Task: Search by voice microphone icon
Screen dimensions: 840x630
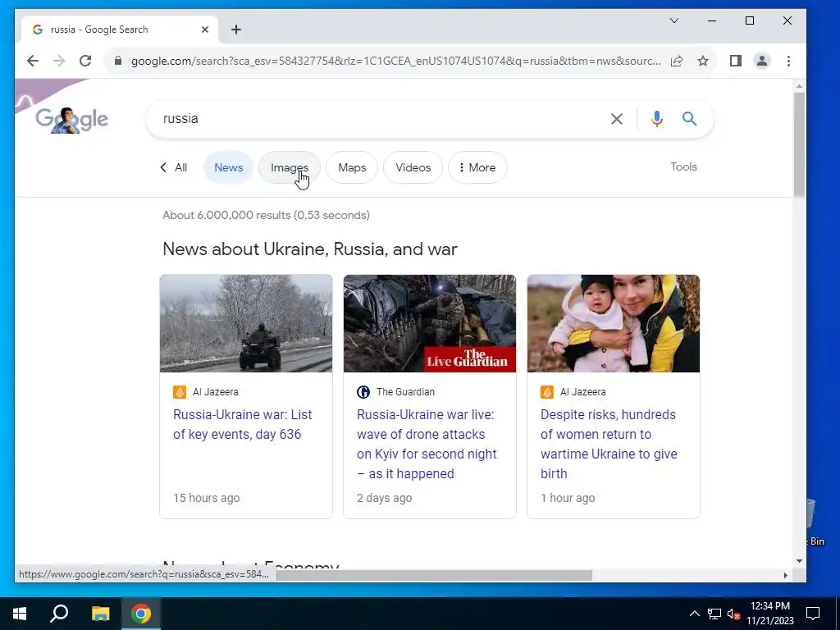Action: (657, 119)
